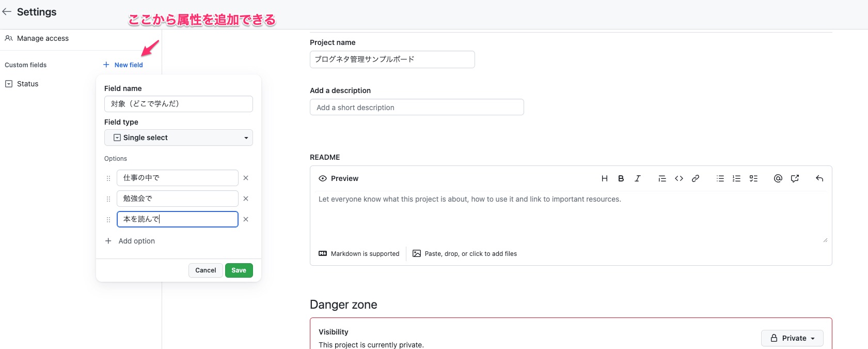Click the 勉強会で option field

(178, 199)
